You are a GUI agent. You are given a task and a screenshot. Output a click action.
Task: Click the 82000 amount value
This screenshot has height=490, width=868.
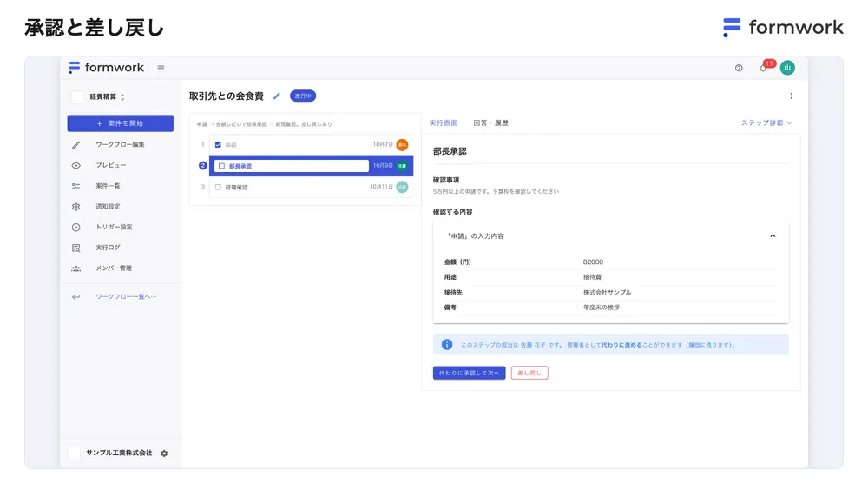(593, 262)
